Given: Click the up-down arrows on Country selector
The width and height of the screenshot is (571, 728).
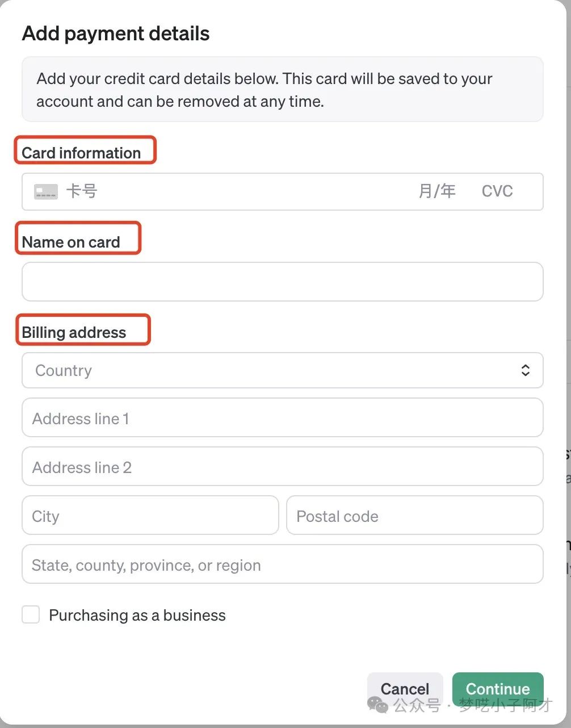Looking at the screenshot, I should pyautogui.click(x=525, y=371).
